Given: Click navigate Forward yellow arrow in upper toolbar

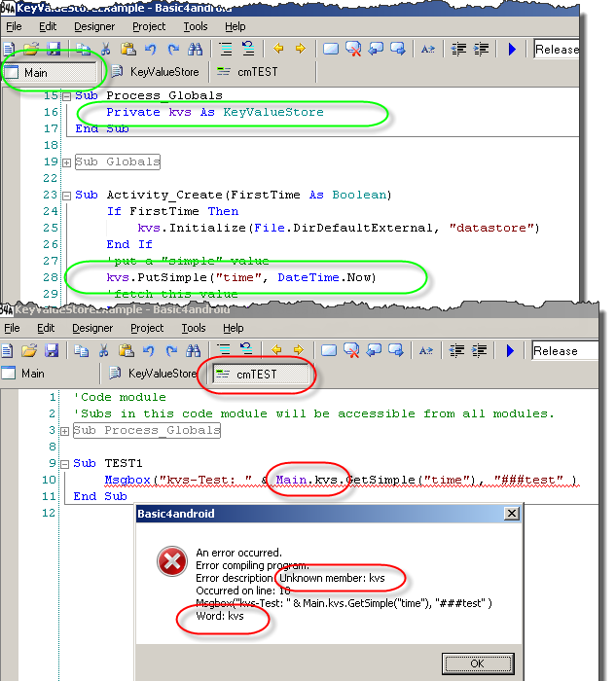Looking at the screenshot, I should click(x=300, y=49).
